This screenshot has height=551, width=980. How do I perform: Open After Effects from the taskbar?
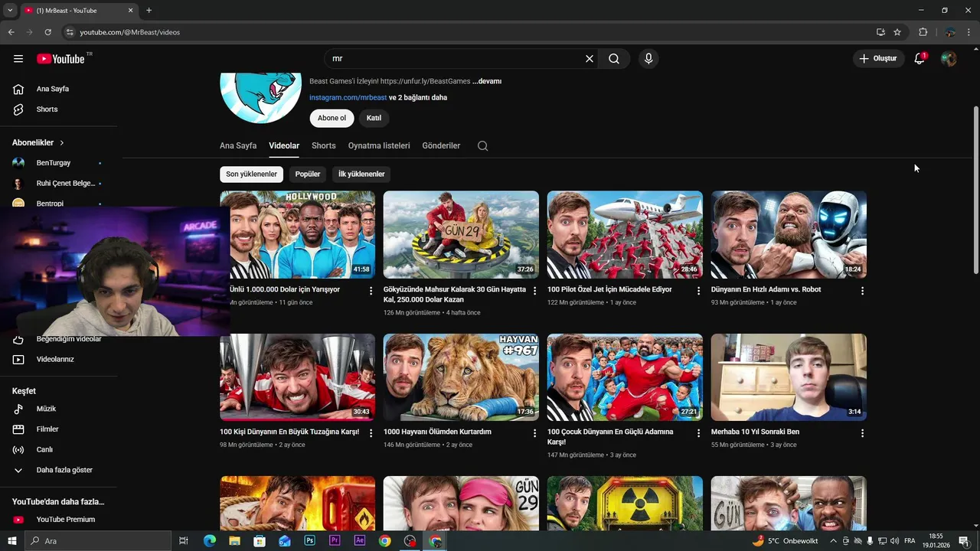pos(360,541)
